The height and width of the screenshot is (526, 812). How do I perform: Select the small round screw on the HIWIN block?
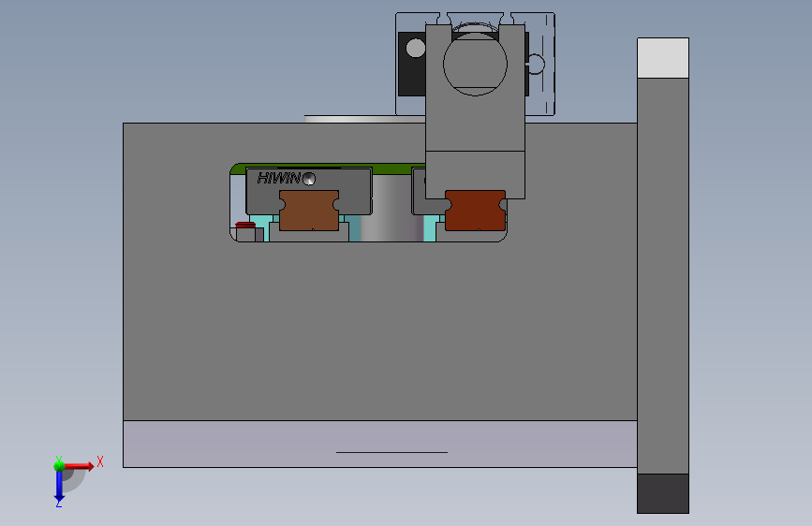[309, 179]
